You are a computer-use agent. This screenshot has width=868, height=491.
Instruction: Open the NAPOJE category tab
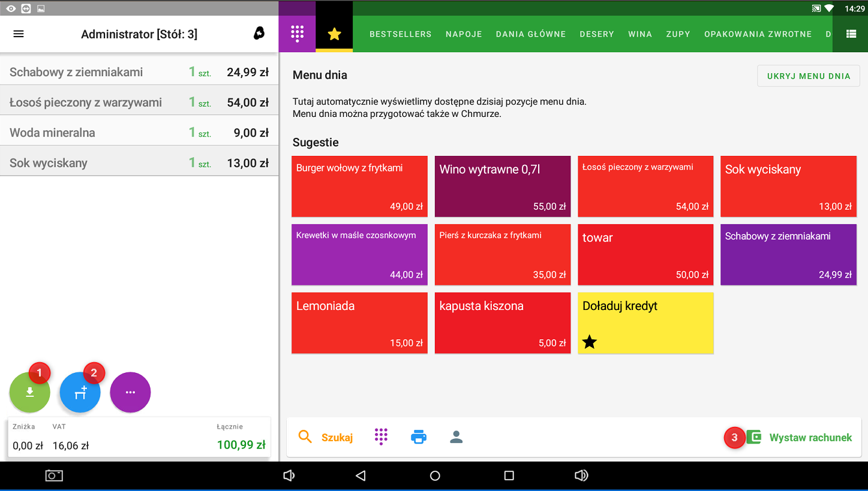click(x=464, y=34)
